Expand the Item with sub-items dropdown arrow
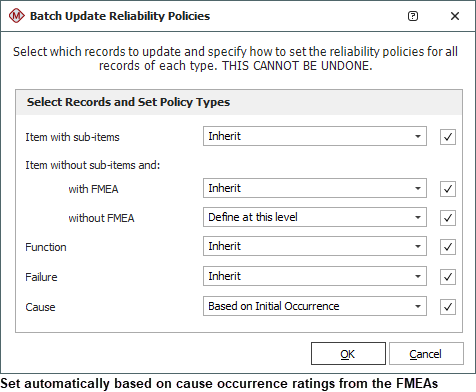The height and width of the screenshot is (392, 476). coord(418,136)
